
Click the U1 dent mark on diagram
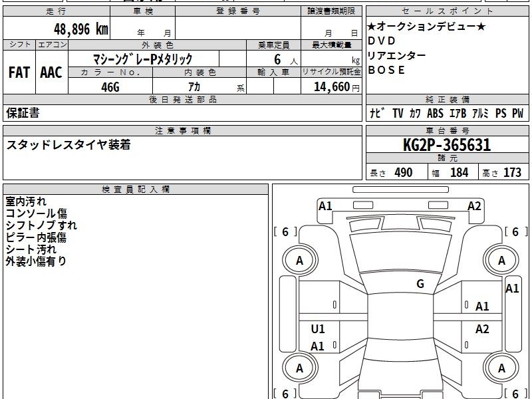pyautogui.click(x=318, y=329)
